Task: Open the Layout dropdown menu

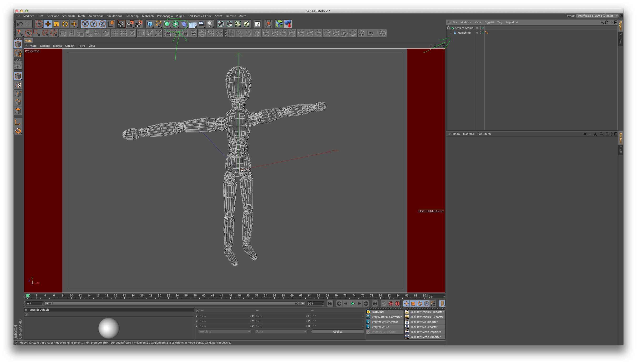Action: pos(597,16)
